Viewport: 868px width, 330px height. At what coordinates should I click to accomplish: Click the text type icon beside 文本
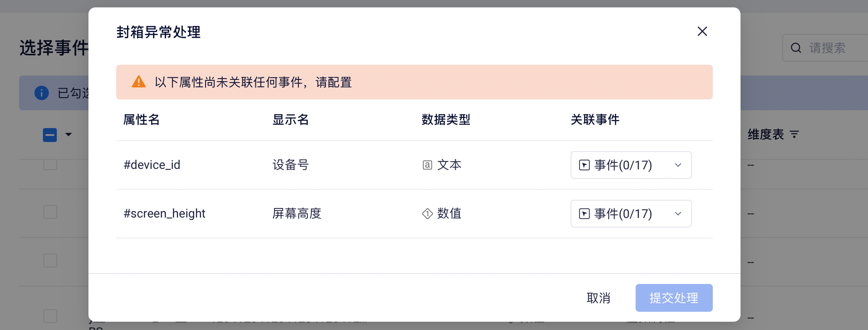click(427, 165)
